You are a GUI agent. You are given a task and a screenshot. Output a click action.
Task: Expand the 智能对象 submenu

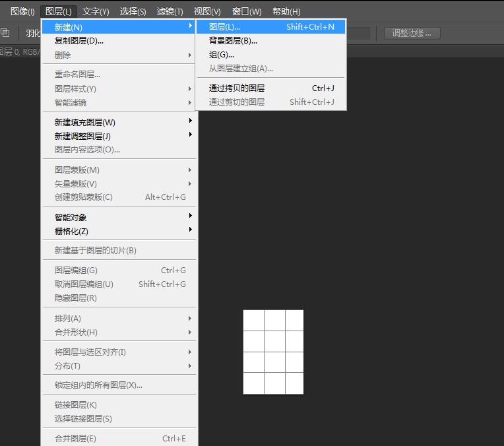click(119, 217)
